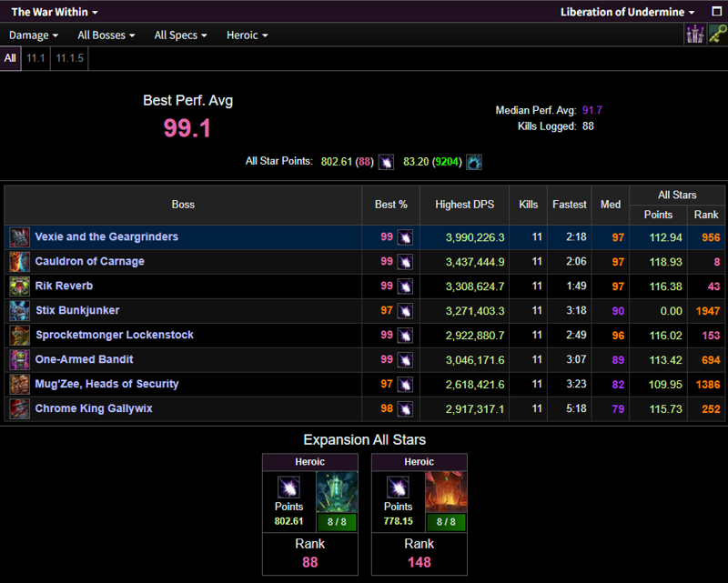The width and height of the screenshot is (728, 583).
Task: Click spec icon in Sprocketmonger Lockenstock row
Action: tap(405, 336)
